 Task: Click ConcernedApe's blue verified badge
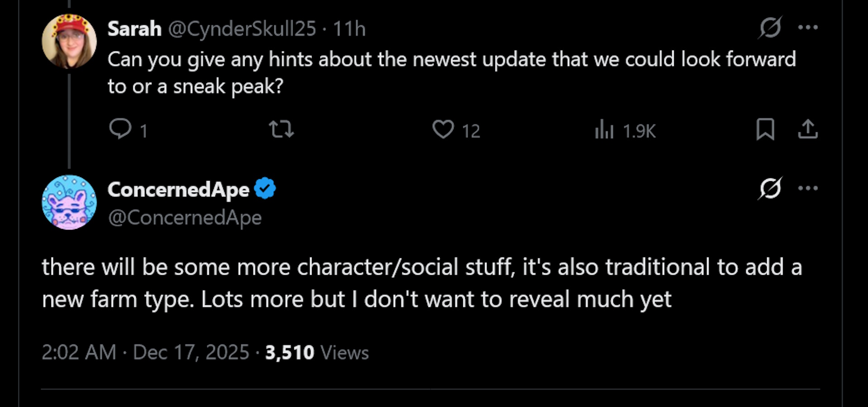(265, 188)
